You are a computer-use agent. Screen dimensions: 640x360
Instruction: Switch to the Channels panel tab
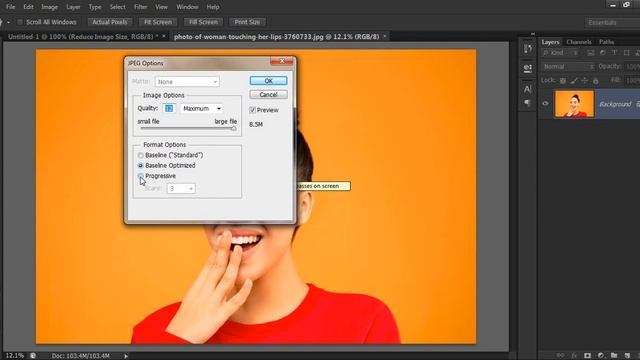coord(579,42)
